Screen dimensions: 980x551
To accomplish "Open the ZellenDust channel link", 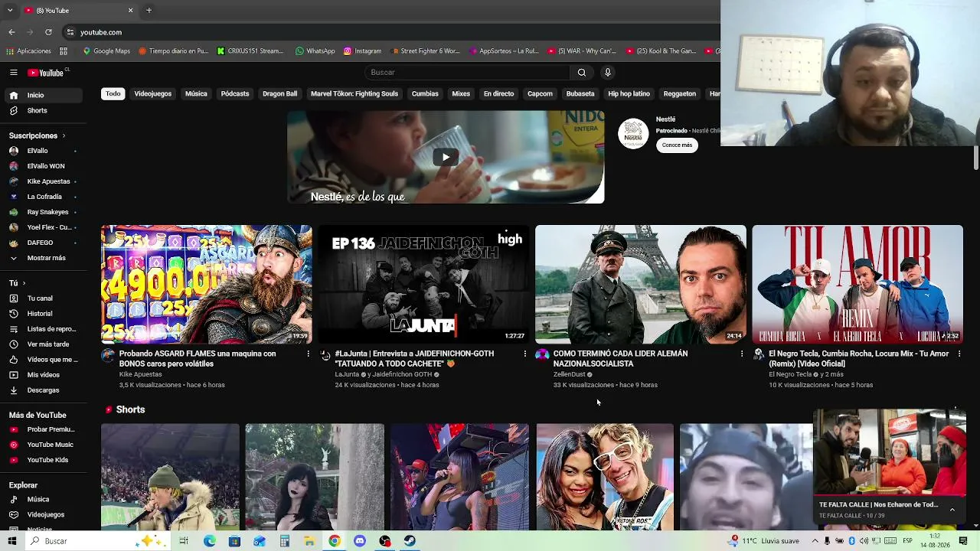I will (569, 375).
